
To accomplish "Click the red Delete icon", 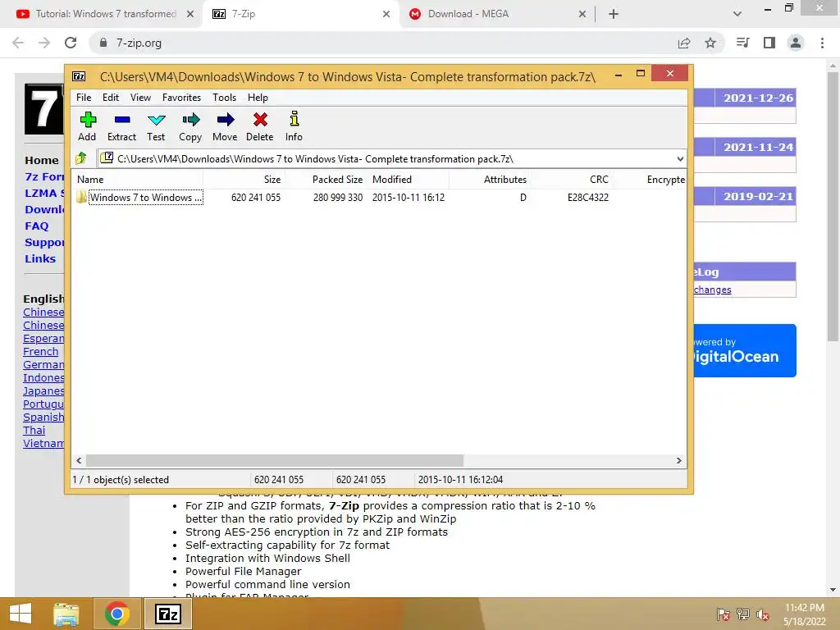I will [x=260, y=126].
